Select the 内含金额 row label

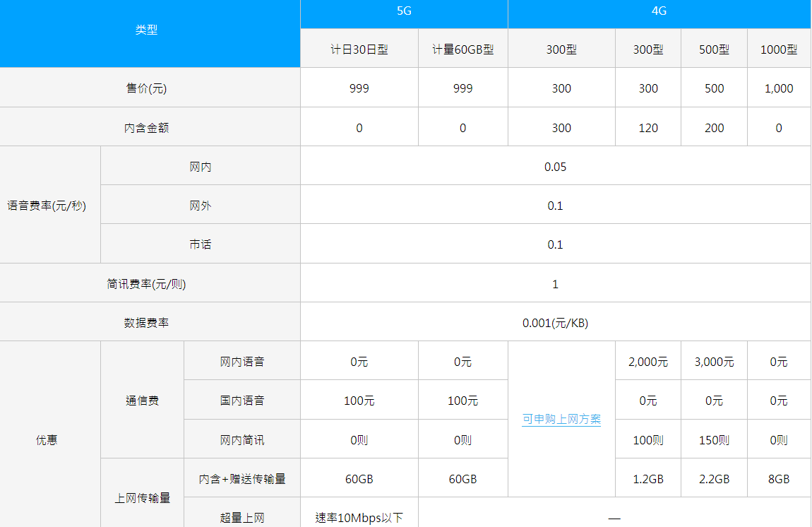(147, 128)
